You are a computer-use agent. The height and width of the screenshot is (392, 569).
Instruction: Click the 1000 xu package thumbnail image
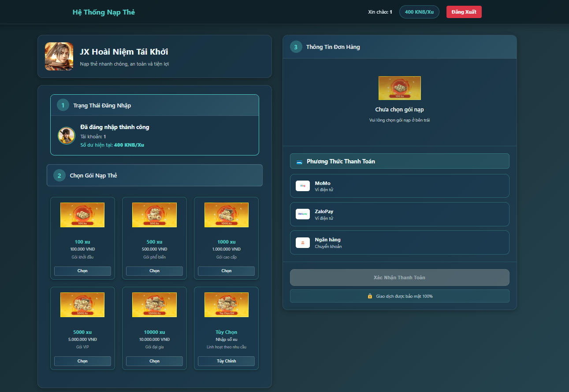226,215
